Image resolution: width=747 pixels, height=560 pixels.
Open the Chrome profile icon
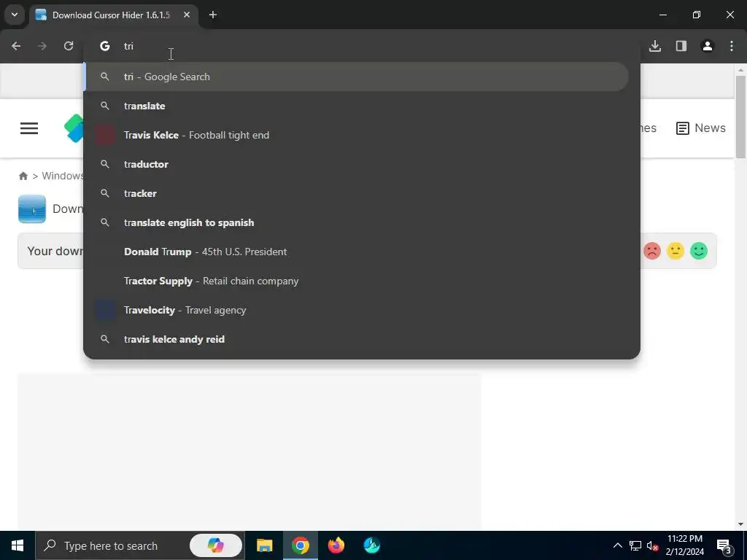[708, 46]
